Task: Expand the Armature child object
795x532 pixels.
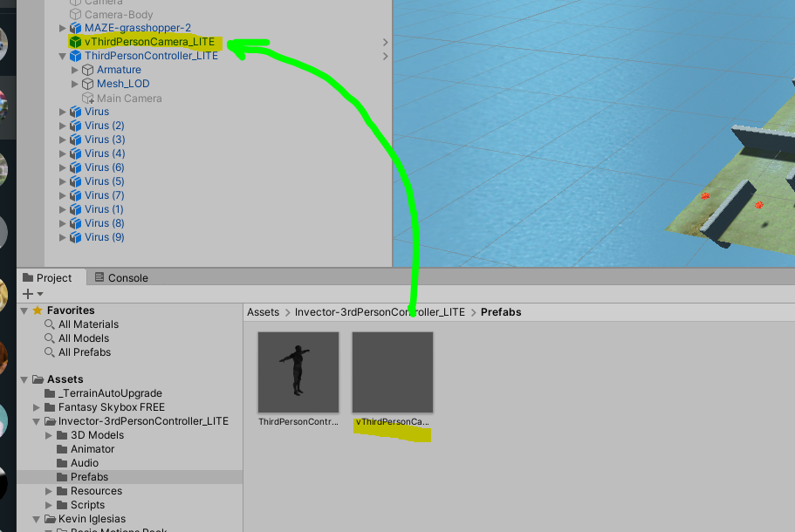Action: (75, 70)
